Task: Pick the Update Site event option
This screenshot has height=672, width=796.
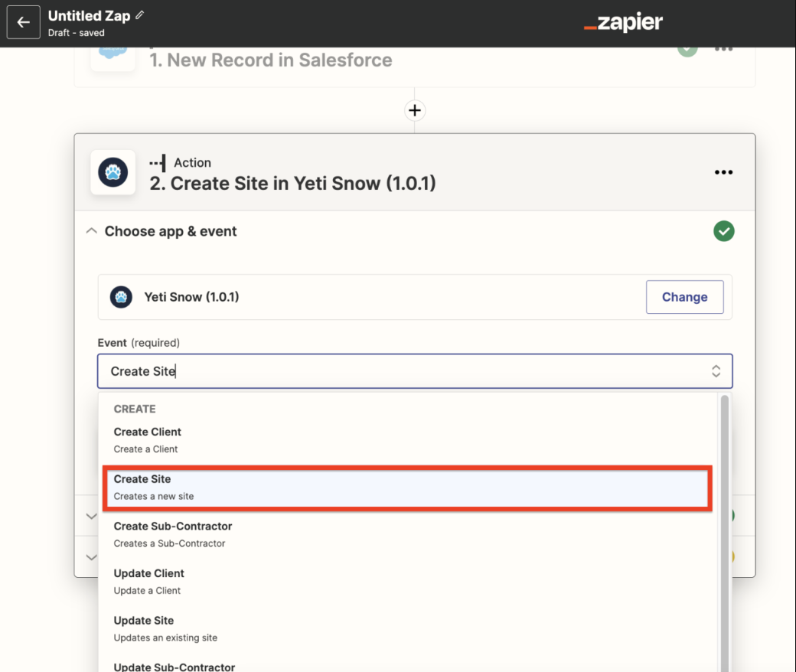Action: (407, 629)
